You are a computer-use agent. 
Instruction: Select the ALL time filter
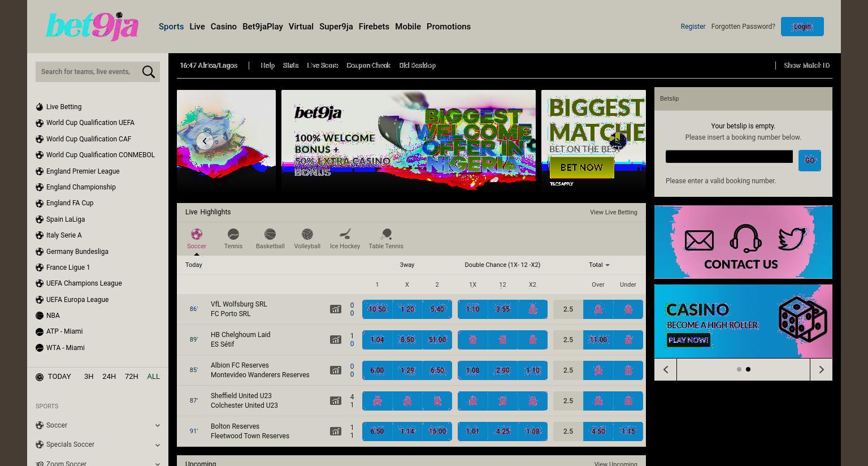153,377
